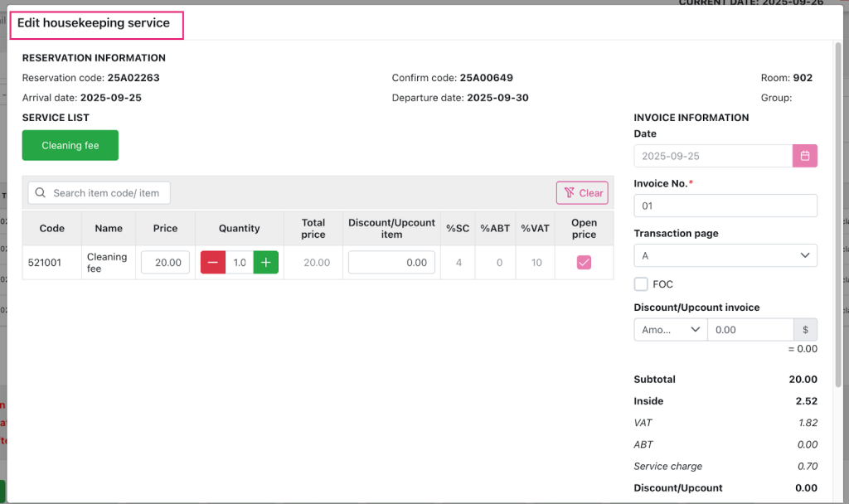Click the dollar sign unit addon
The height and width of the screenshot is (504, 849).
click(x=805, y=330)
